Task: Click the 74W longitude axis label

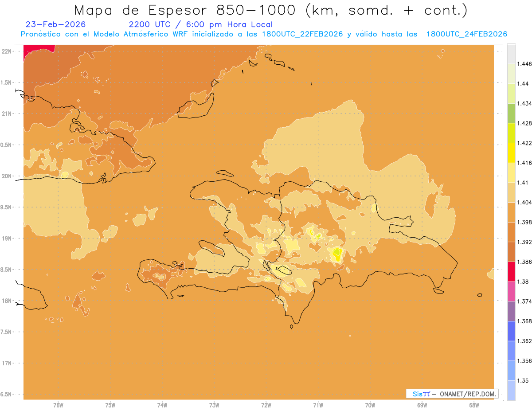Action: 162,405
